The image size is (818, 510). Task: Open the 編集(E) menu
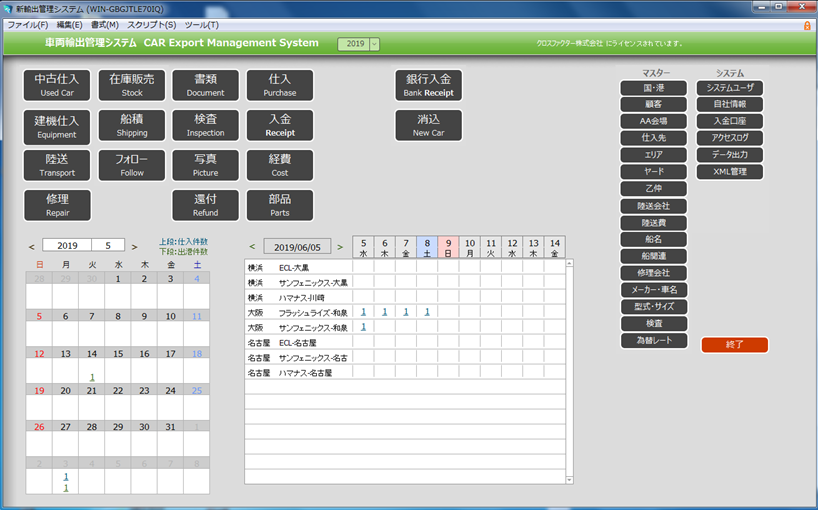coord(69,25)
